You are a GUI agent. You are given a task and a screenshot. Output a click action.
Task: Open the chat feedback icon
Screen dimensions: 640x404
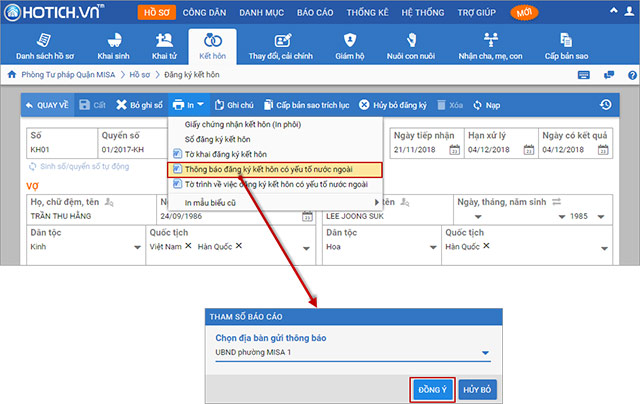[x=609, y=75]
